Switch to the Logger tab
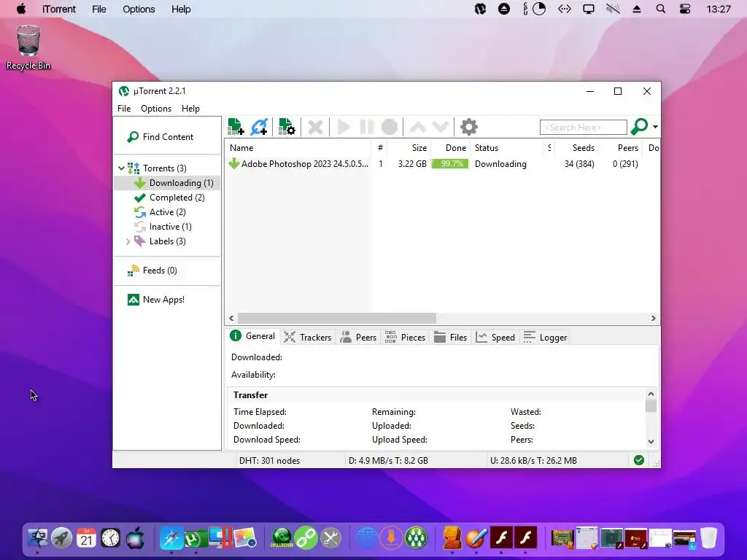The image size is (747, 560). tap(544, 337)
